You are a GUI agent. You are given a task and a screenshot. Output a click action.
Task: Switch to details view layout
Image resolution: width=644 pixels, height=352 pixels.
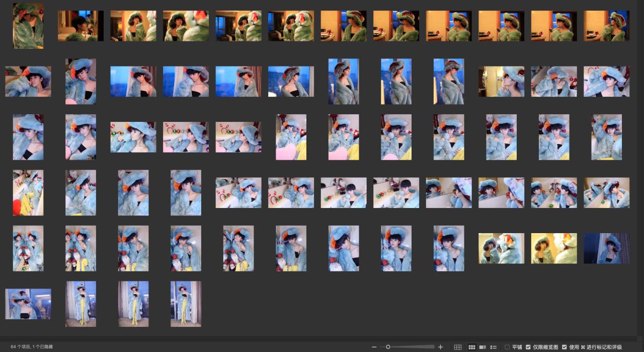[482, 347]
